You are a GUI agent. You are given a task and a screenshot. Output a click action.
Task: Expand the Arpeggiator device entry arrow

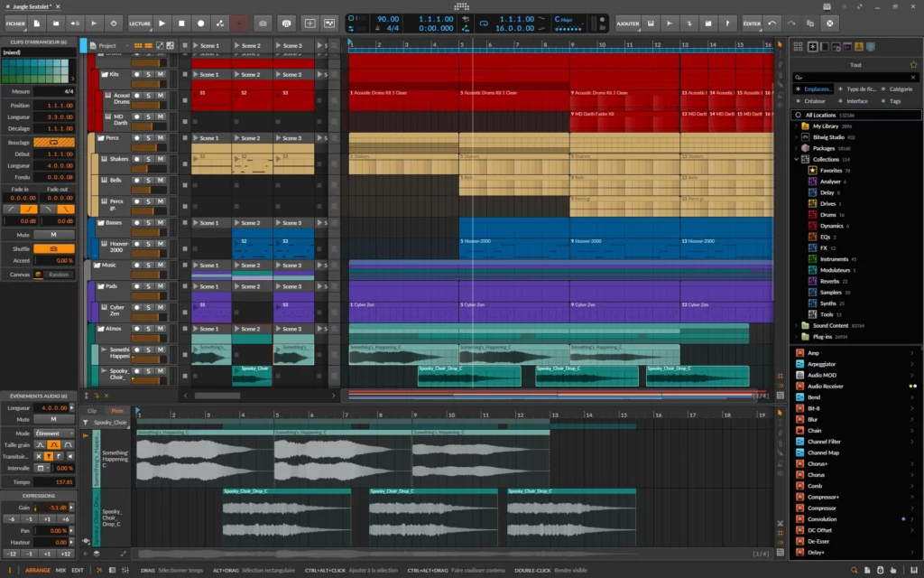[x=912, y=365]
